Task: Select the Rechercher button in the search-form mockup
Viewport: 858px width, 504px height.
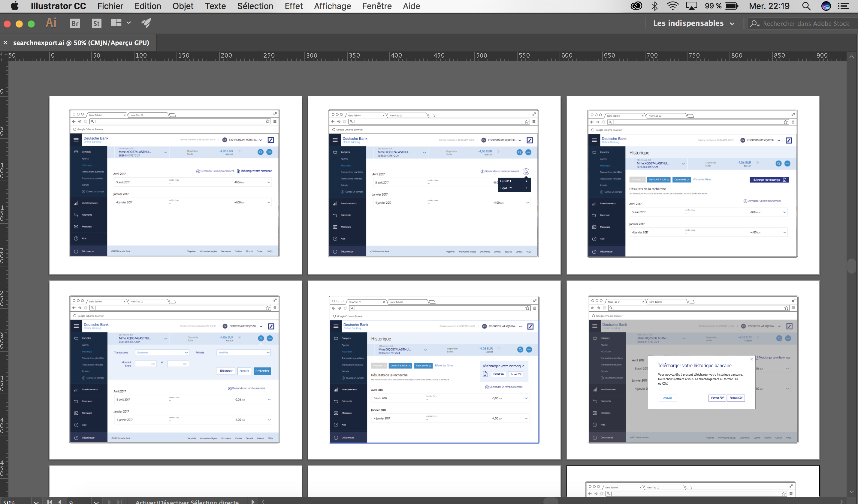Action: pyautogui.click(x=262, y=370)
